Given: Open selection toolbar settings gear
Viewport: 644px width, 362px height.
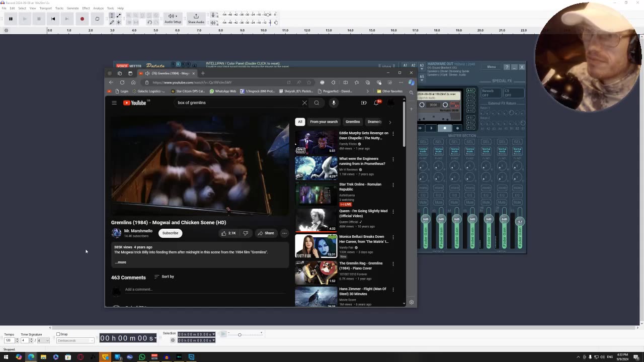Looking at the screenshot, I should tap(173, 340).
